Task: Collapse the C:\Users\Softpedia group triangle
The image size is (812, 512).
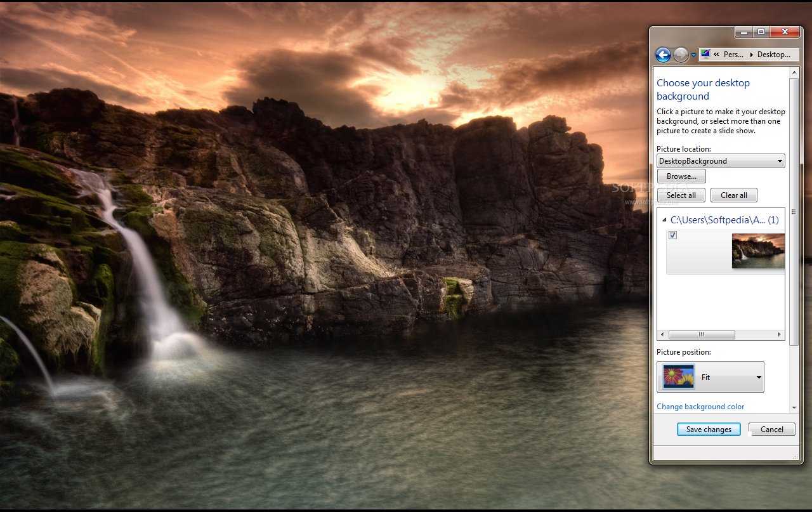Action: tap(664, 221)
